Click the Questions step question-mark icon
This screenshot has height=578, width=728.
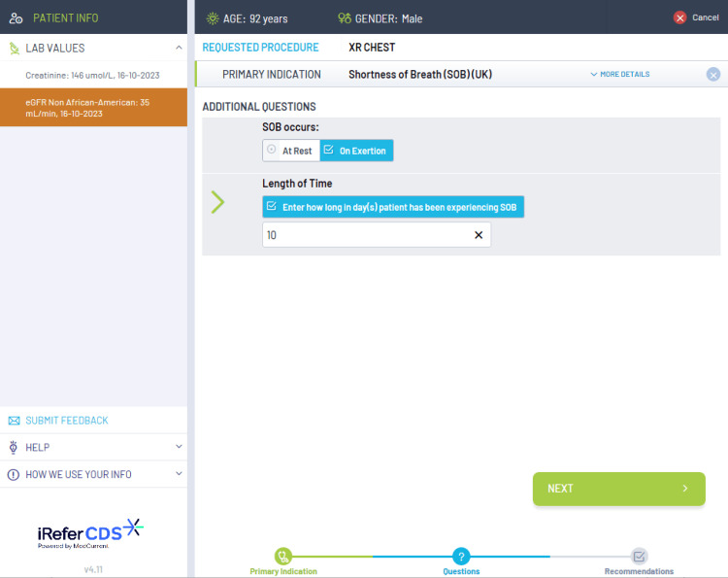click(x=461, y=556)
